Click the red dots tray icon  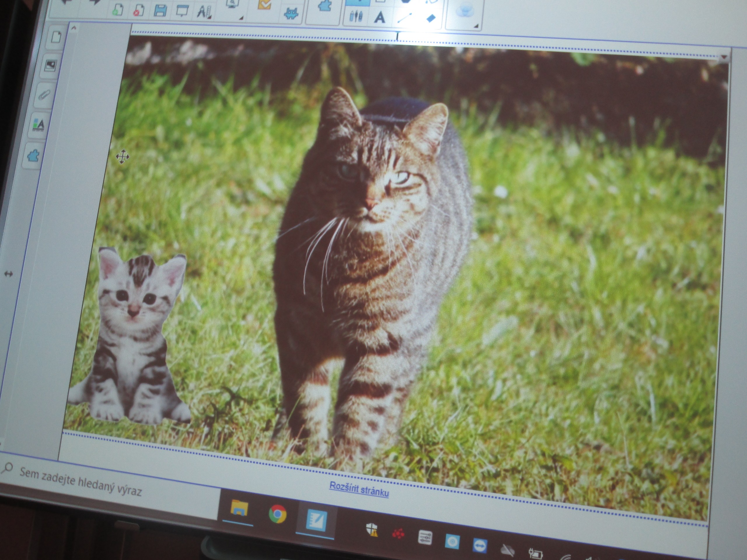[398, 534]
